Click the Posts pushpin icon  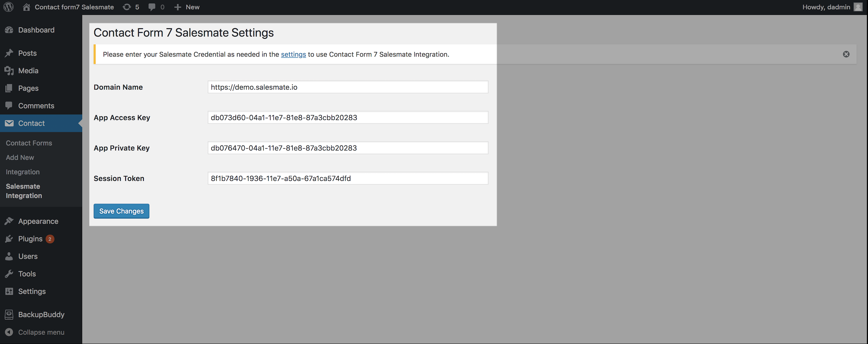tap(9, 53)
